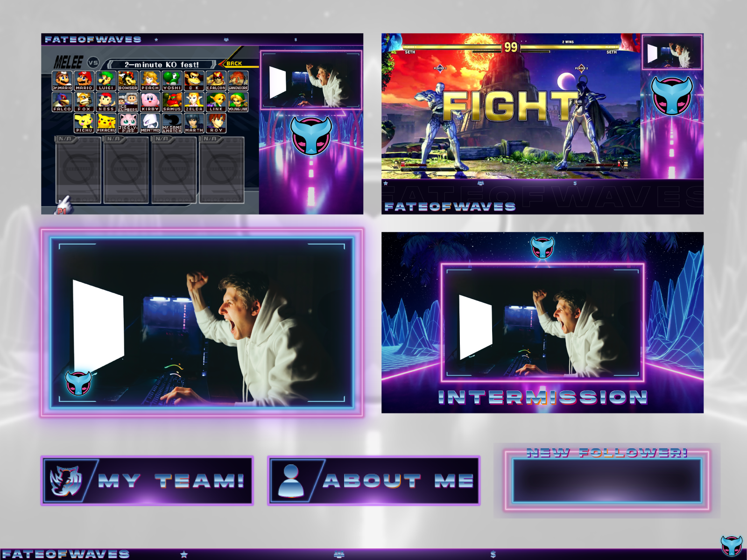Viewport: 747px width, 560px height.
Task: Pick Pikachu from the roster
Action: click(x=106, y=123)
